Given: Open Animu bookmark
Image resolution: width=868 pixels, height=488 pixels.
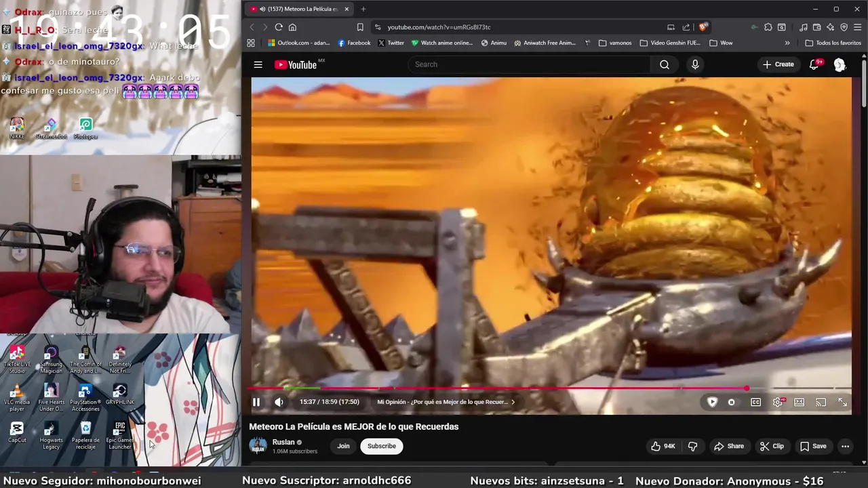Looking at the screenshot, I should 494,43.
